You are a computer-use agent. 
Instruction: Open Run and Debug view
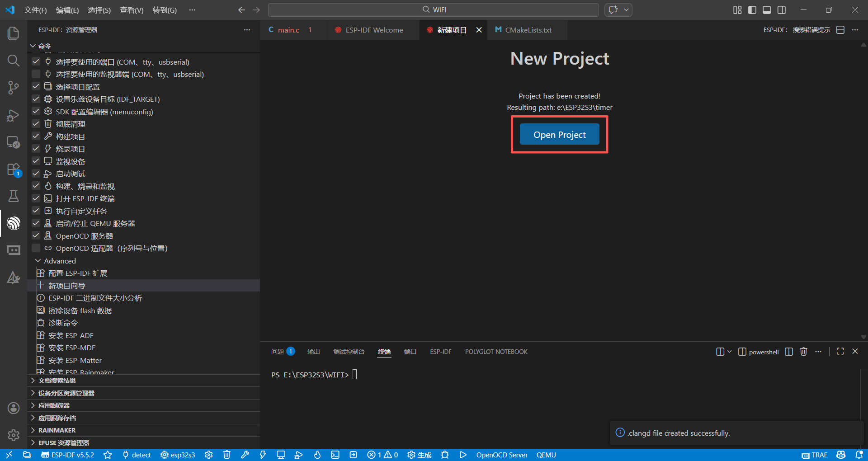[x=14, y=115]
